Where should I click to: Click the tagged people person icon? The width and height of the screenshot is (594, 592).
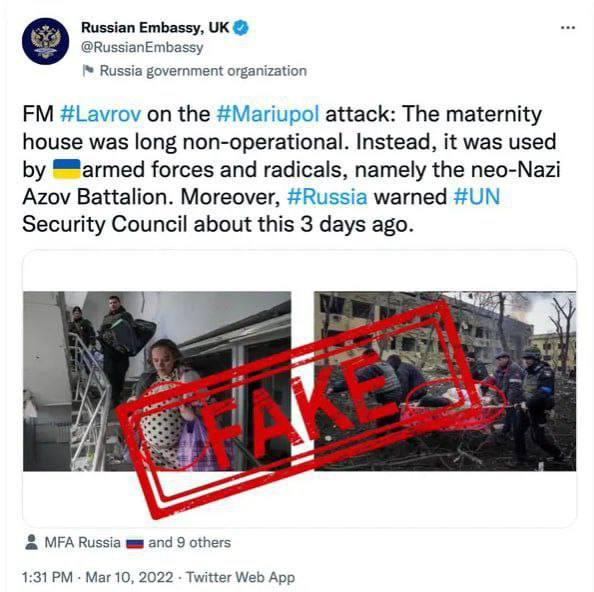31,542
